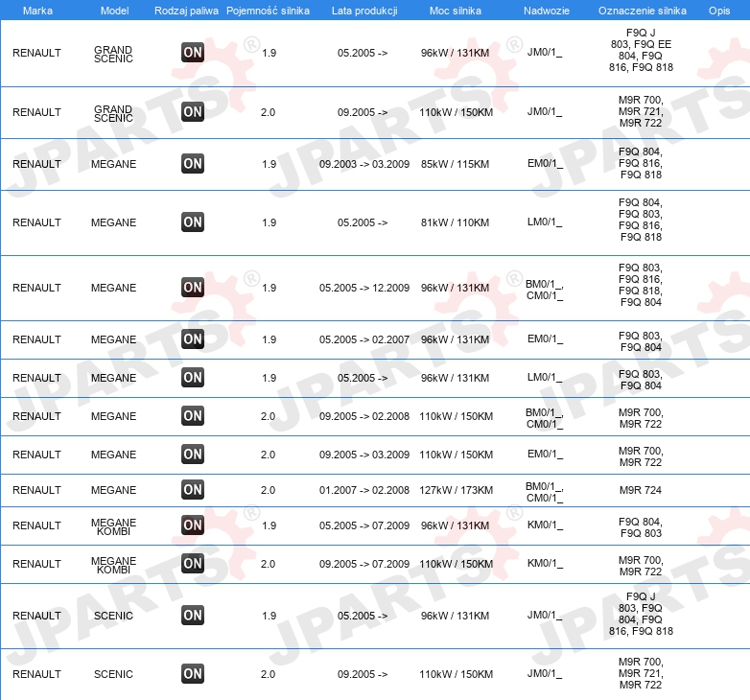Select the ON fuel icon in the Scenic 1.9 row
750x700 pixels.
click(193, 616)
